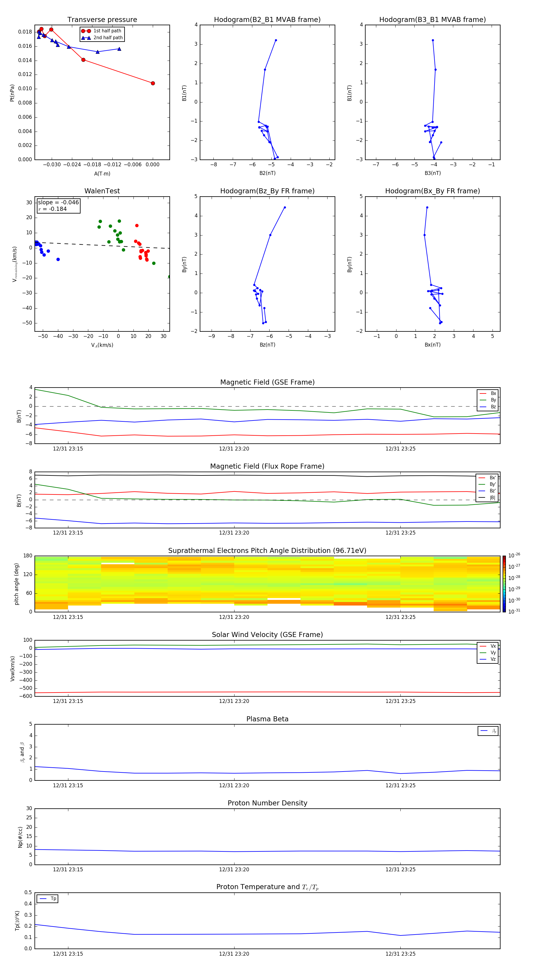The height and width of the screenshot is (980, 535).
Task: Click the "B2(nT)" x-axis label
Action: (x=267, y=173)
